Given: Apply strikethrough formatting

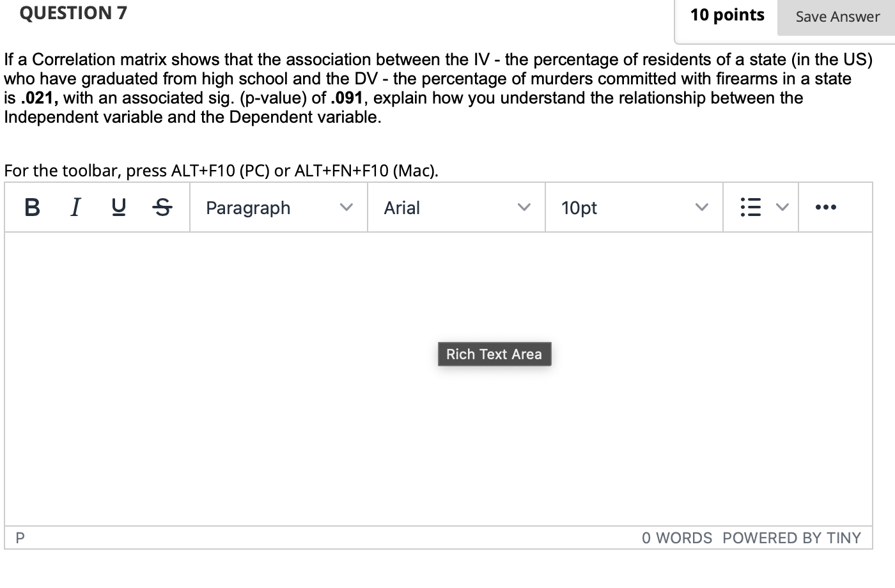Looking at the screenshot, I should pyautogui.click(x=162, y=207).
